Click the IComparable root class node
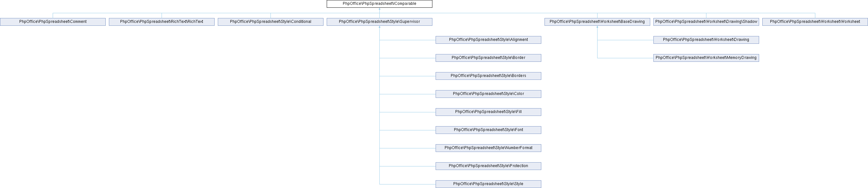Image resolution: width=868 pixels, height=188 pixels. coord(379,4)
